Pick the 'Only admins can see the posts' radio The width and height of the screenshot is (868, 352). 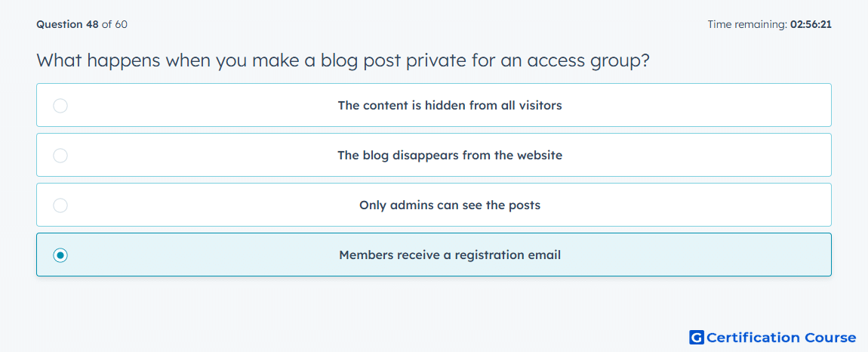coord(60,205)
